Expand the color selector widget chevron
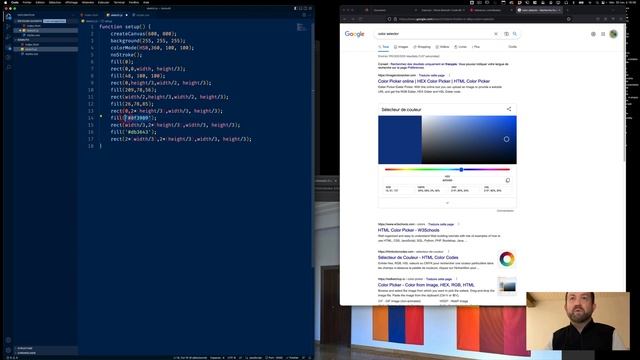Viewport: 640px width, 360px height. click(x=447, y=203)
